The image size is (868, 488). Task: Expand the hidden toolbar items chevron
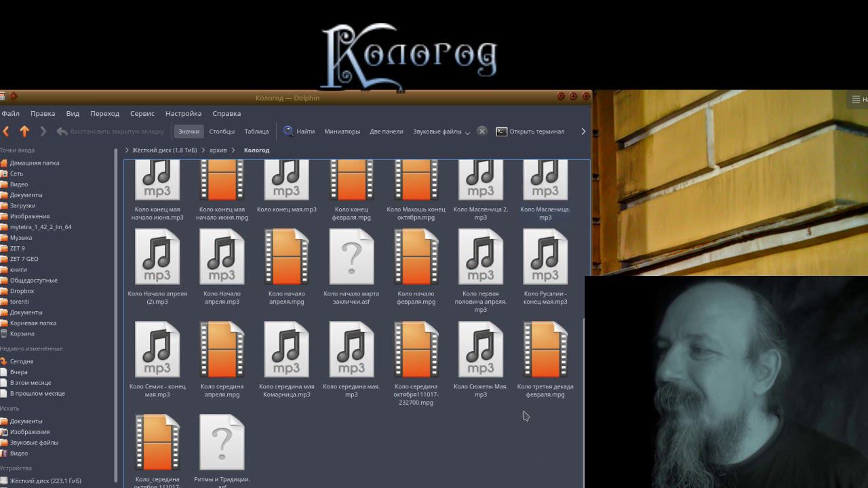583,131
